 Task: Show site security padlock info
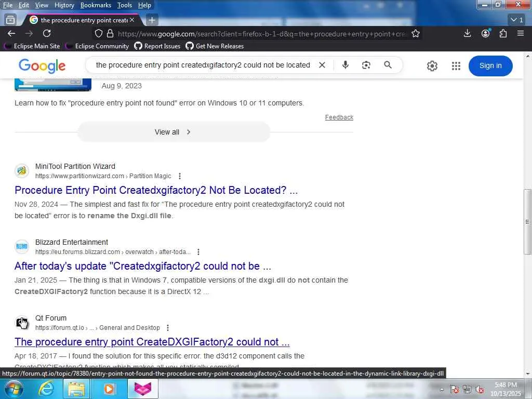click(110, 33)
